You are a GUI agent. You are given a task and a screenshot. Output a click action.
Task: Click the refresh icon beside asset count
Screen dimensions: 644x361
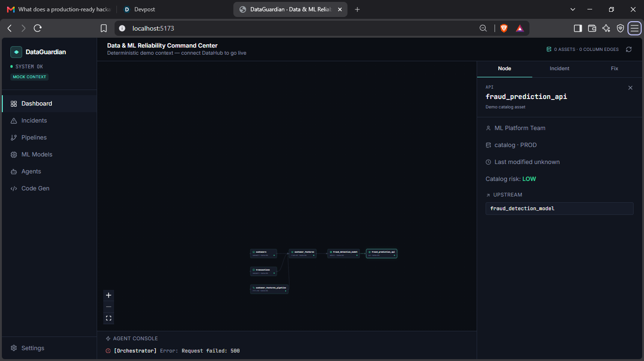(628, 49)
